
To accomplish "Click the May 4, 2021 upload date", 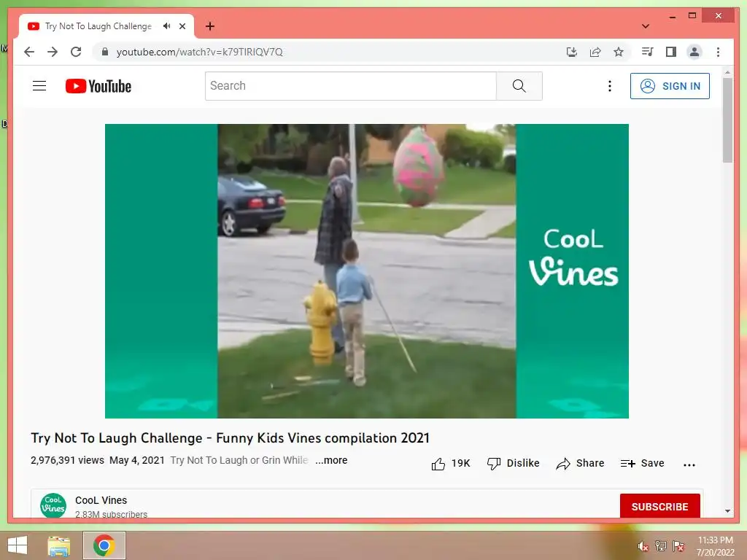I will (137, 460).
